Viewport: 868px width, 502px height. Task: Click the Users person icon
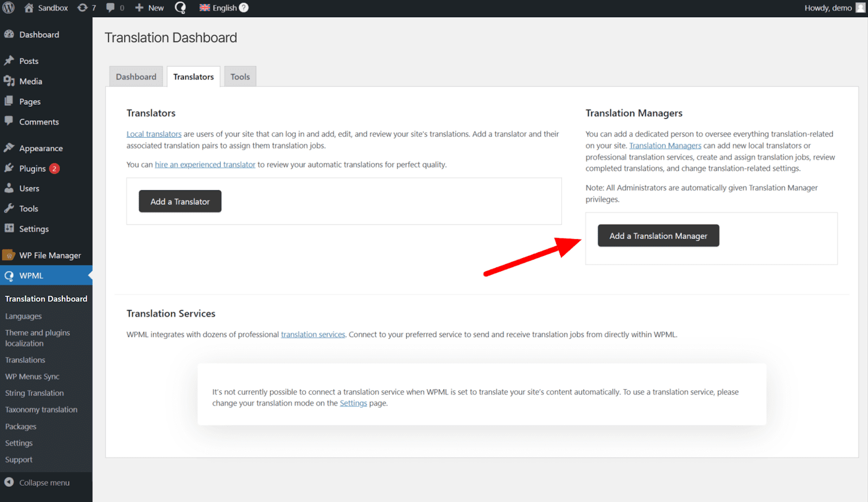coord(9,188)
